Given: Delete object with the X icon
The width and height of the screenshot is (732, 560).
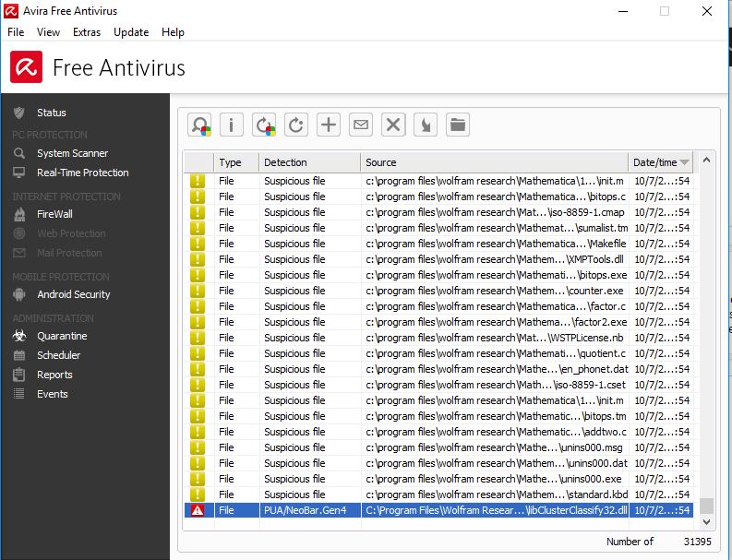Looking at the screenshot, I should tap(393, 125).
